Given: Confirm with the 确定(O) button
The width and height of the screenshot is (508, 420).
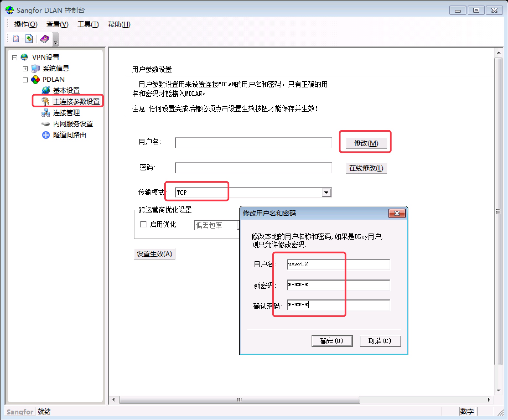Looking at the screenshot, I should (x=332, y=341).
